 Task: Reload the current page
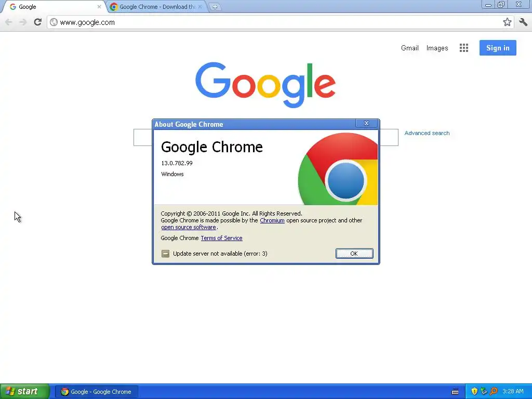[37, 22]
